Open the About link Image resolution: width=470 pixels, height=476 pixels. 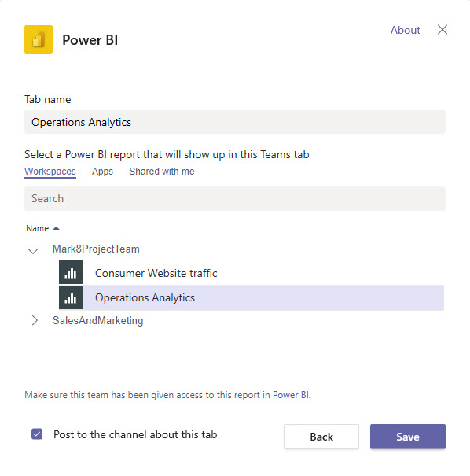[x=405, y=30]
